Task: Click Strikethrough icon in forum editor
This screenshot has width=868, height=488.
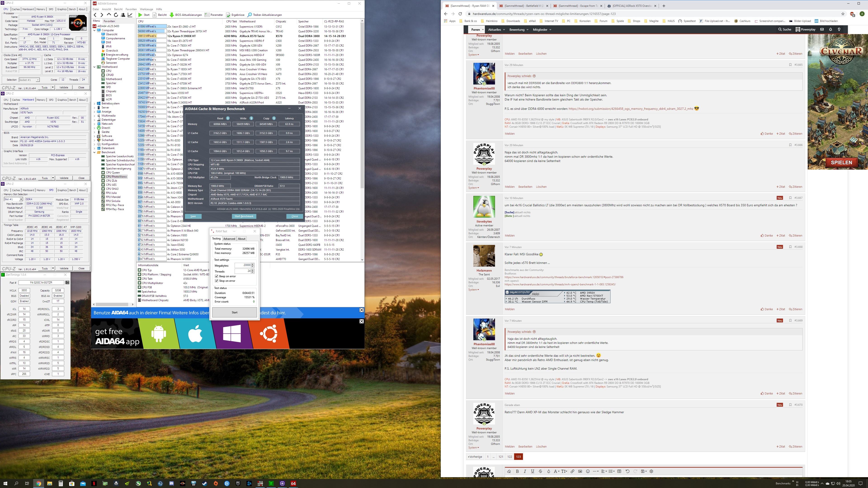Action: tap(540, 471)
